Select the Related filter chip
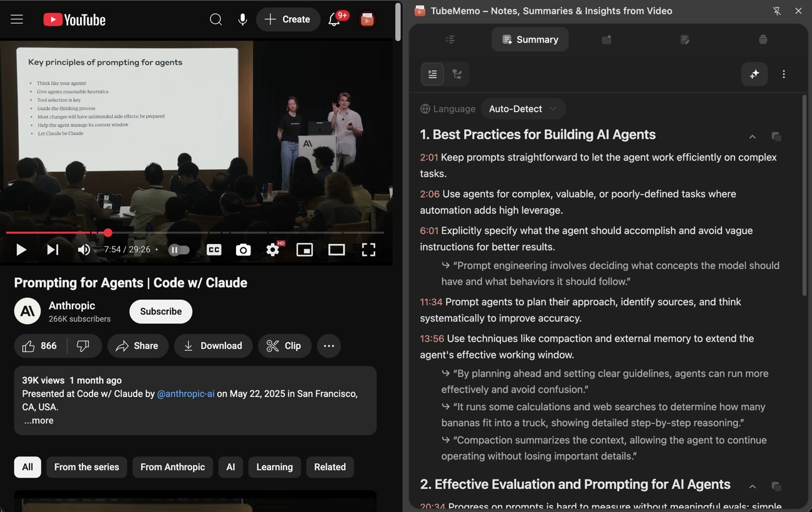The height and width of the screenshot is (512, 812). click(330, 467)
